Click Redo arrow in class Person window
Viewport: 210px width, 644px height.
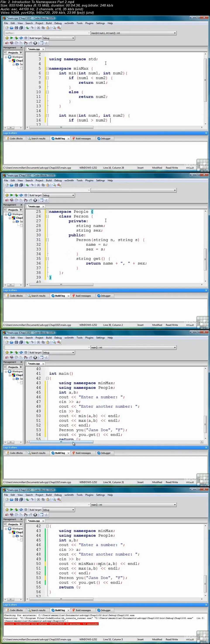pos(32,185)
